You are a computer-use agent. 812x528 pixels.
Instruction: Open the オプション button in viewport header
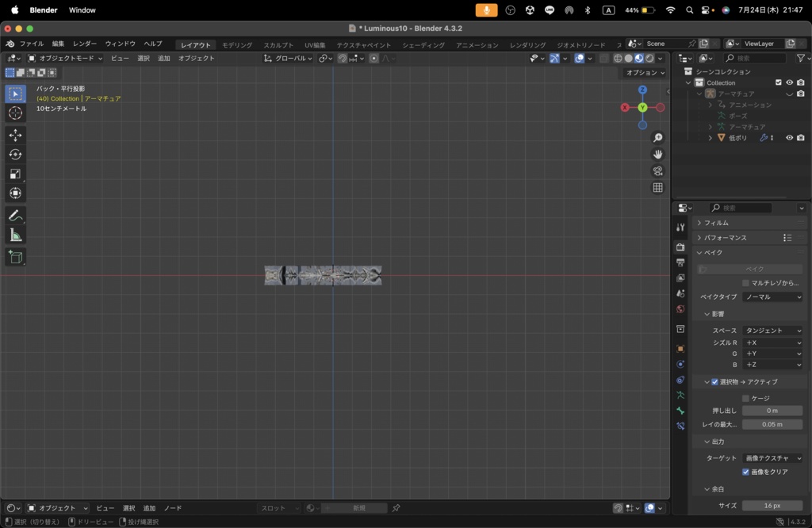(x=645, y=72)
